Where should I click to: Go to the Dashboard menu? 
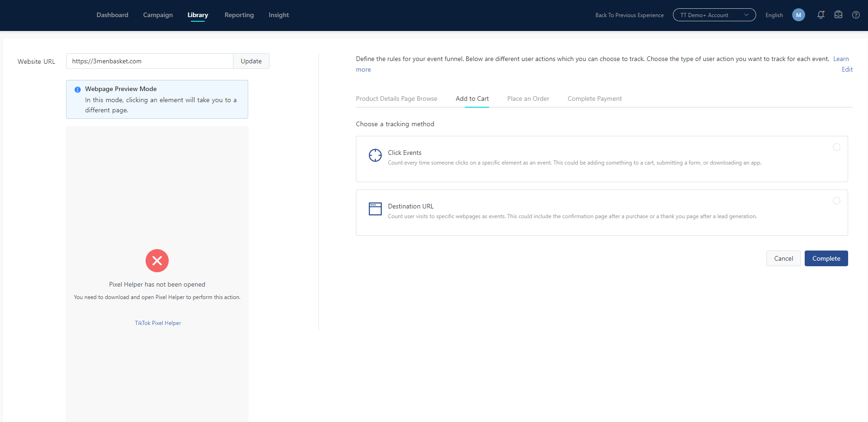112,15
